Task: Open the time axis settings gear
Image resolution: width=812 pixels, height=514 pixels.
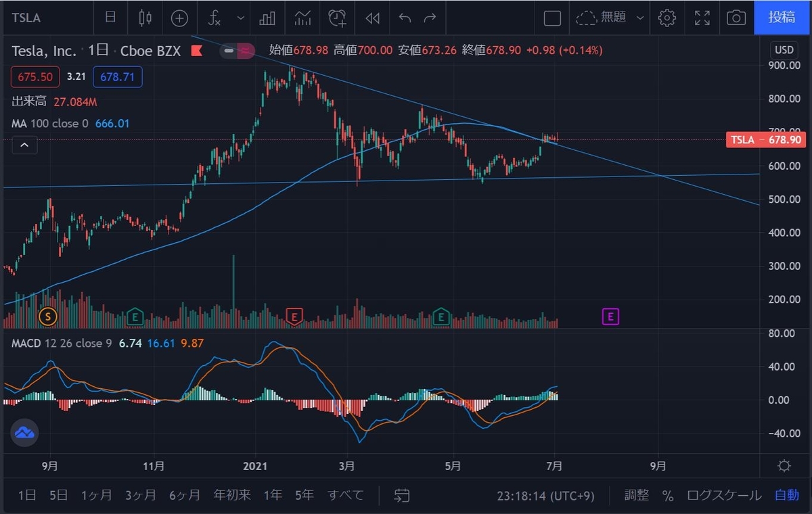Action: point(784,465)
